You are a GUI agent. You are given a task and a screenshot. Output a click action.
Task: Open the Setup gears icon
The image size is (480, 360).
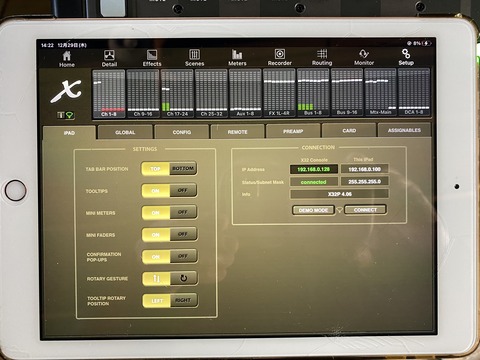pos(406,57)
